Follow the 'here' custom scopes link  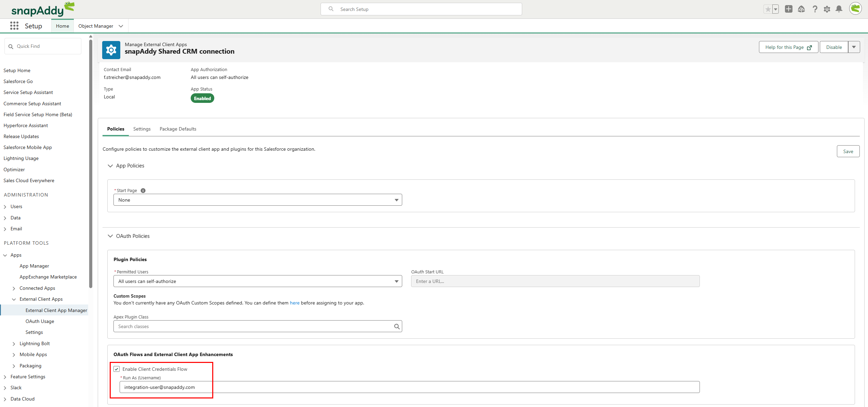click(295, 303)
